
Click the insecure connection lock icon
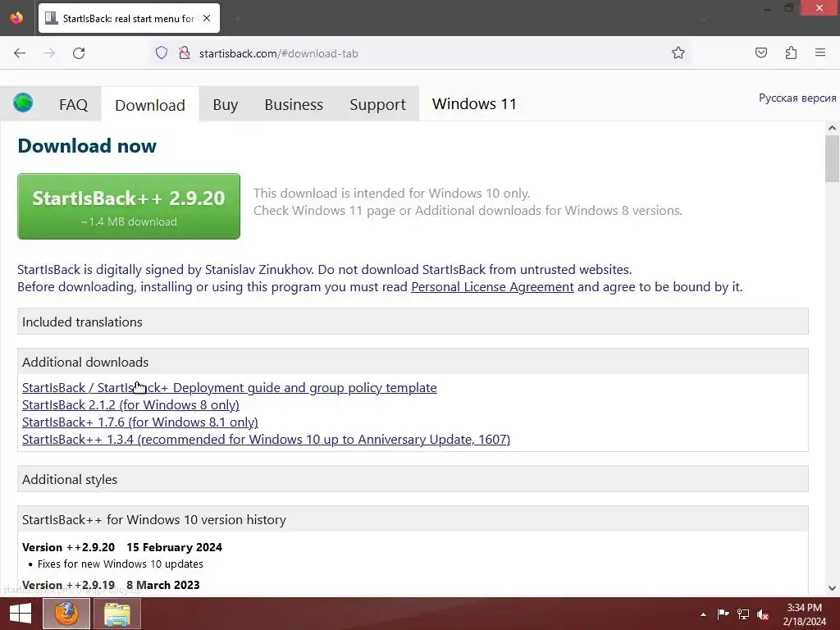(x=185, y=53)
